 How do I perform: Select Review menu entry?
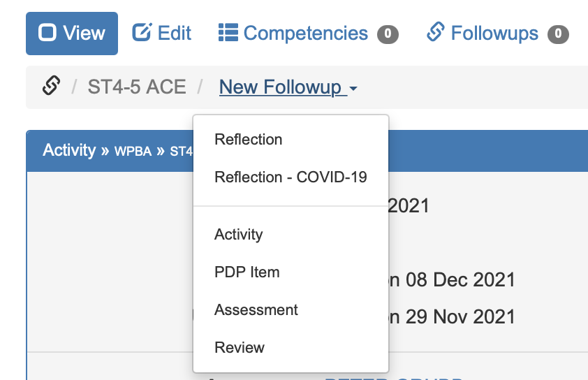pyautogui.click(x=240, y=347)
